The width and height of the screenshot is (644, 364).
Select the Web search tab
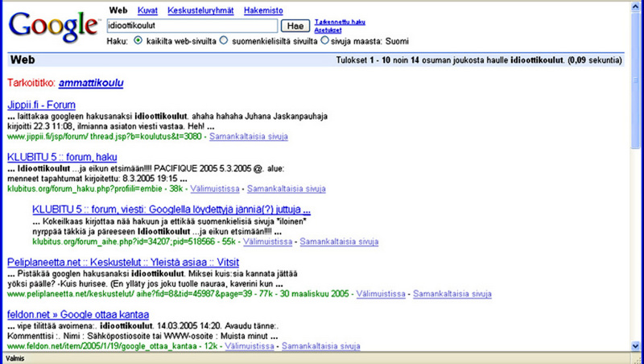point(118,10)
